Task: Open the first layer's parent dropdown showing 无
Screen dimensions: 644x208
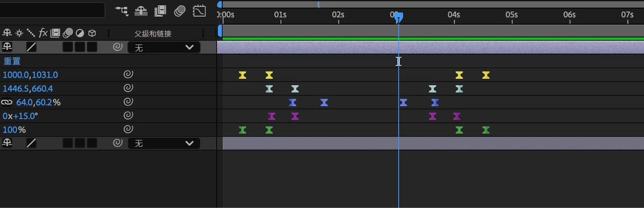Action: click(164, 47)
